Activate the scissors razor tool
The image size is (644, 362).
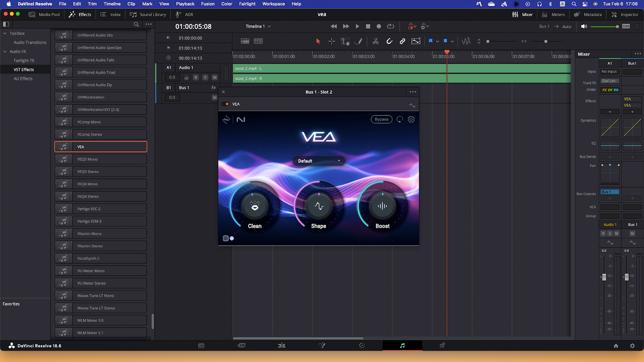[376, 41]
